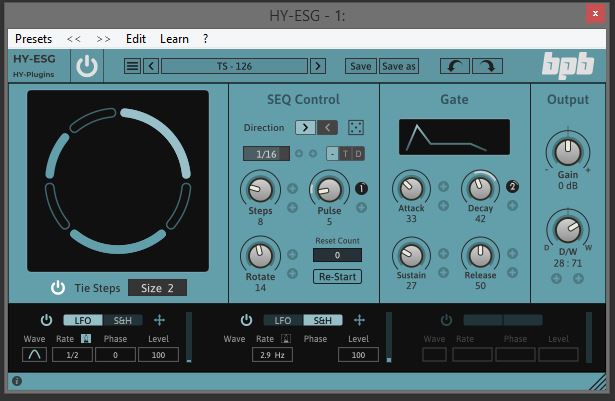This screenshot has width=615, height=401.
Task: Select S&H mode on first modulator
Action: pos(123,320)
